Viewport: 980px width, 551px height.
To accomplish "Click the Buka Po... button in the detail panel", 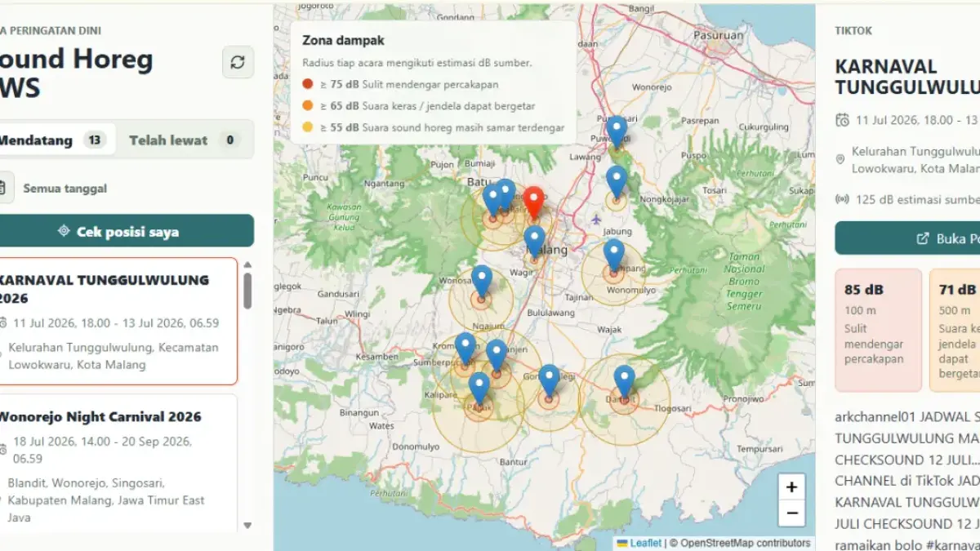I will [x=907, y=238].
